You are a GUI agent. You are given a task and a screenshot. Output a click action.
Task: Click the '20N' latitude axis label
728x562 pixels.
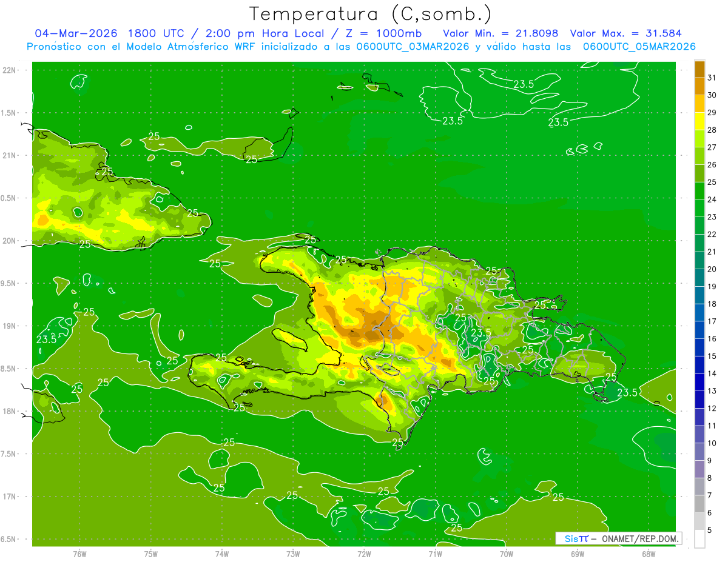[9, 241]
